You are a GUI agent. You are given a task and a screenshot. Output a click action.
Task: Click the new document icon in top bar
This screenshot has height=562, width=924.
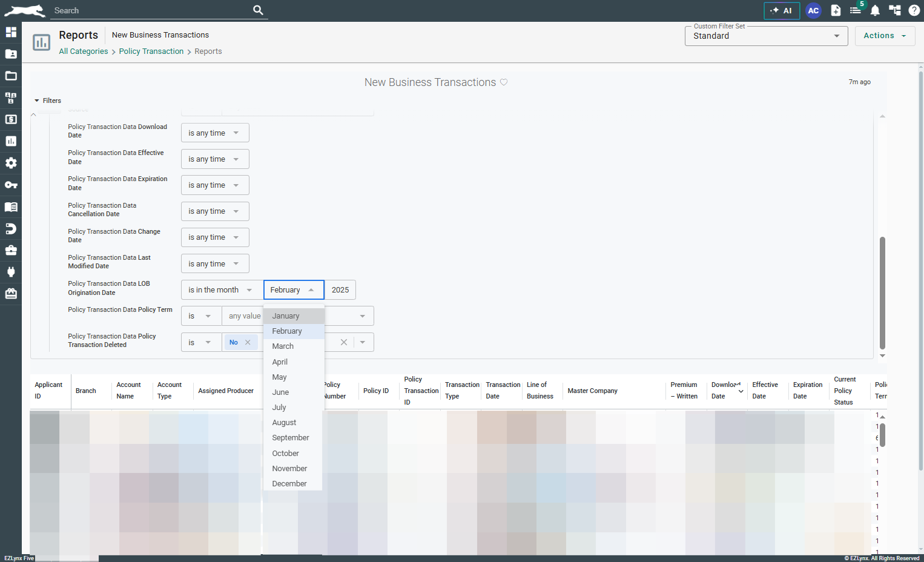point(836,10)
